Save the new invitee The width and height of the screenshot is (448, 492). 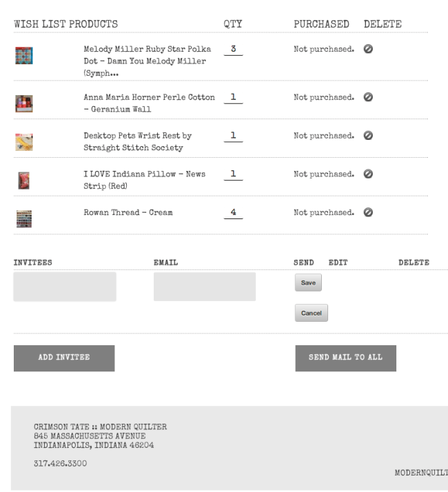tap(308, 283)
